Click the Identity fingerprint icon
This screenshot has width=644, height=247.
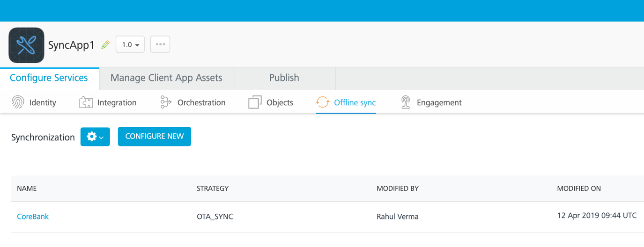[x=18, y=102]
